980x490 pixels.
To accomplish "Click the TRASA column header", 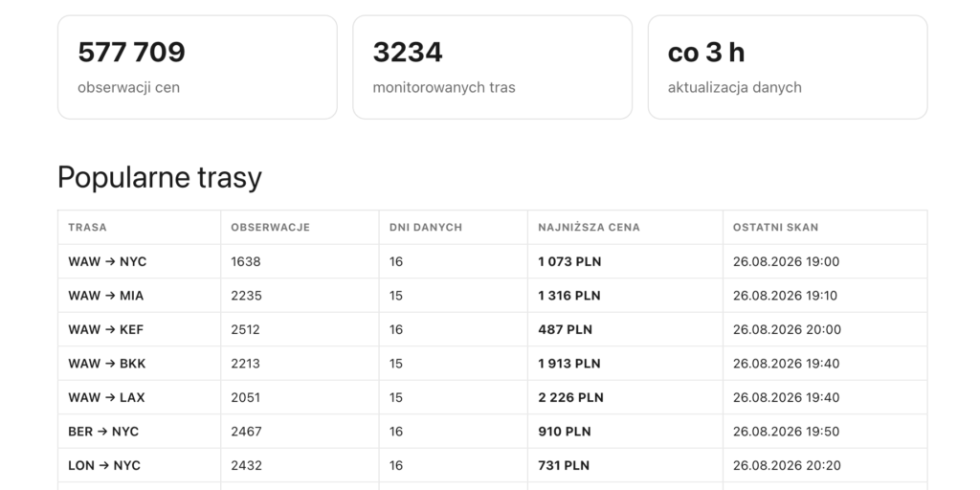I will (x=87, y=228).
